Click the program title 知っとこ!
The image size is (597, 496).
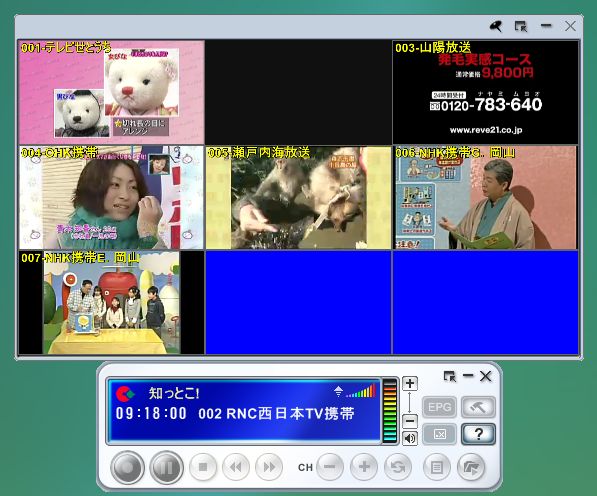(x=174, y=393)
